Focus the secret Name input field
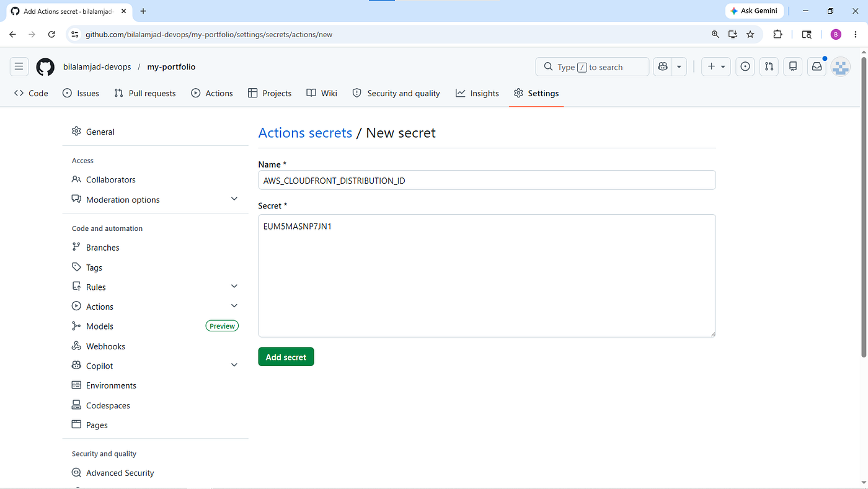 click(487, 181)
